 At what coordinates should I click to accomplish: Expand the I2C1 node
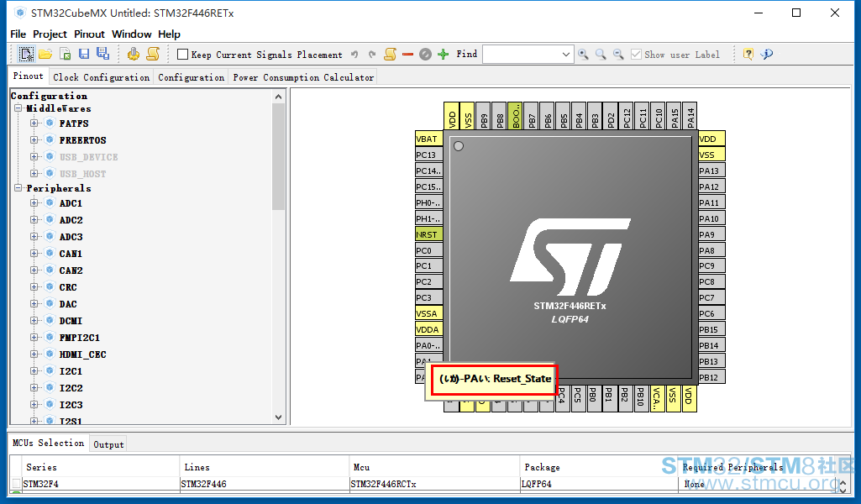34,371
